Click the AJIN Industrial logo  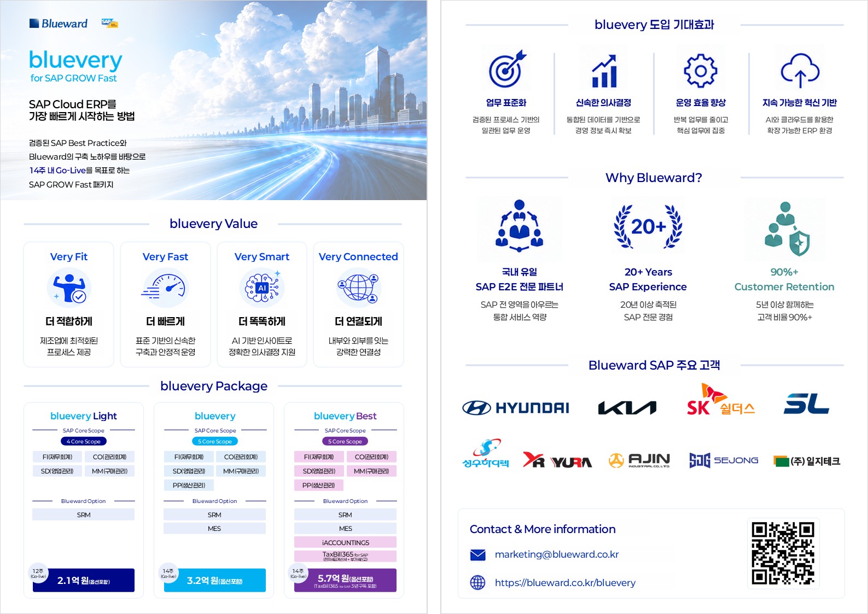(x=639, y=460)
